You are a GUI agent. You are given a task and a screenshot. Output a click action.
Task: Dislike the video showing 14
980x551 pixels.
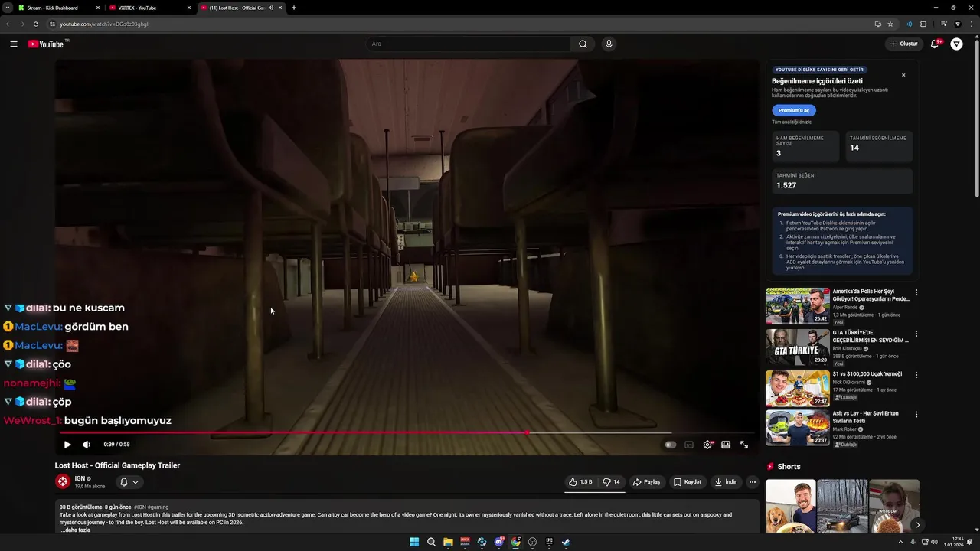[x=612, y=482]
